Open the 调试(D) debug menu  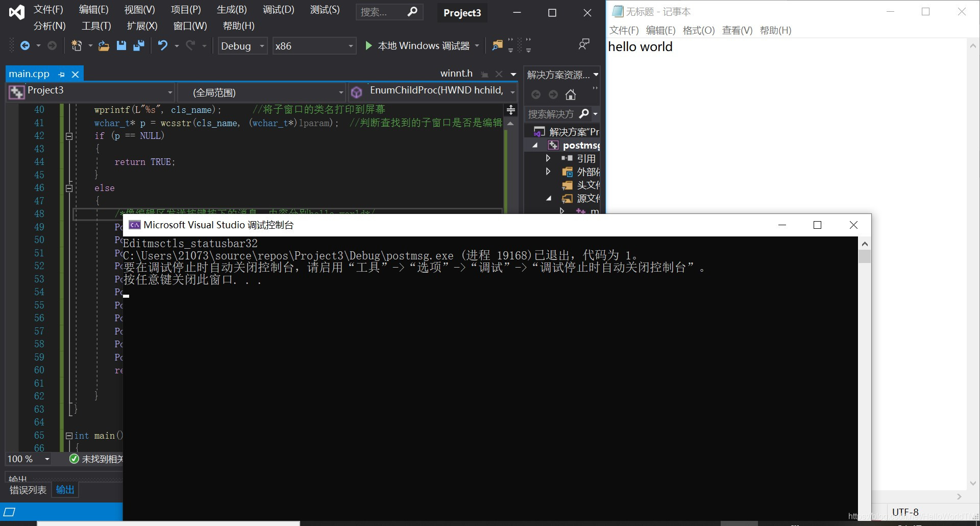tap(279, 10)
